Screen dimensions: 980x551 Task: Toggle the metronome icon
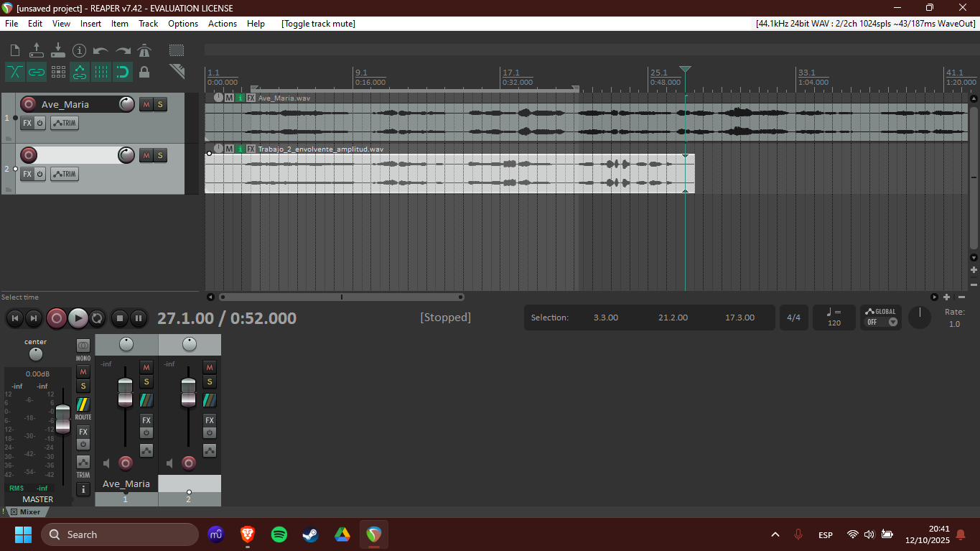tap(144, 50)
